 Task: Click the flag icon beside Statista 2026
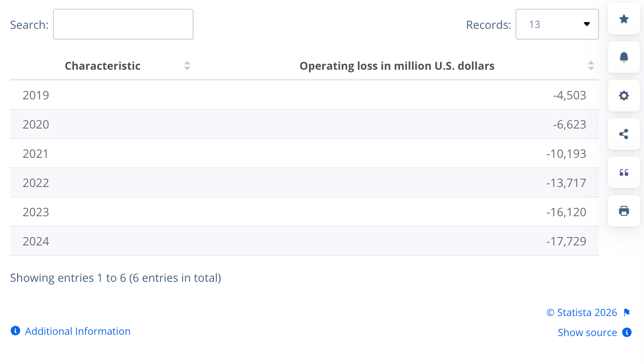point(626,312)
